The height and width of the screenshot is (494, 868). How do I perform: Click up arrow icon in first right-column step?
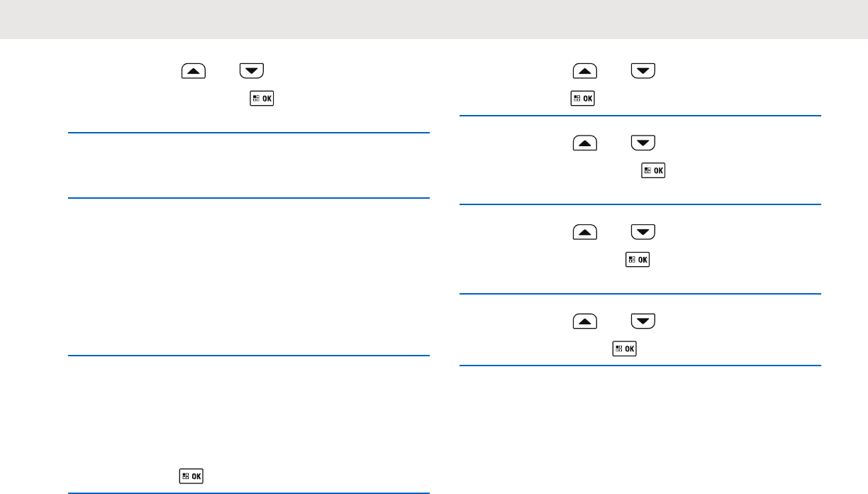(585, 70)
